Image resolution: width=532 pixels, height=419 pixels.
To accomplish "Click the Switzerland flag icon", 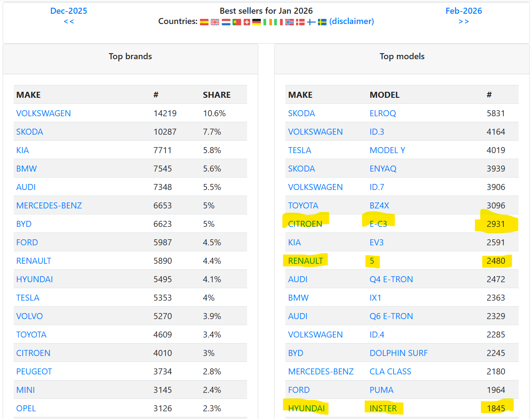I will [247, 22].
